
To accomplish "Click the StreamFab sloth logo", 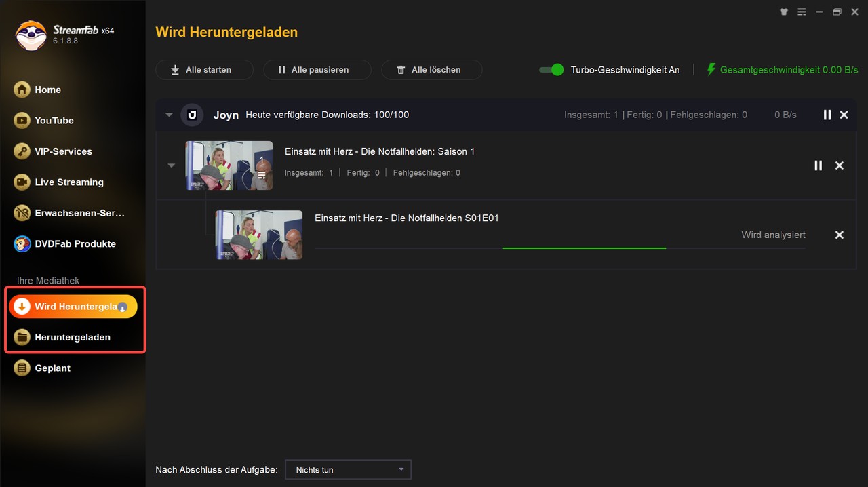I will (x=31, y=35).
